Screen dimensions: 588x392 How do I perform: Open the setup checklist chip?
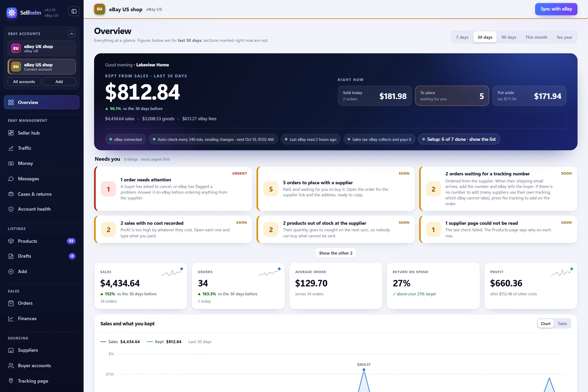(459, 139)
